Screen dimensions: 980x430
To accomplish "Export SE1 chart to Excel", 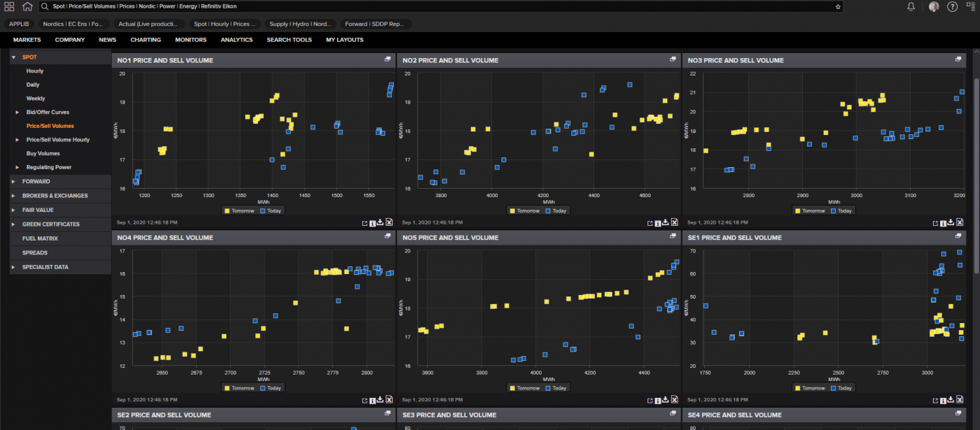I will pyautogui.click(x=960, y=400).
